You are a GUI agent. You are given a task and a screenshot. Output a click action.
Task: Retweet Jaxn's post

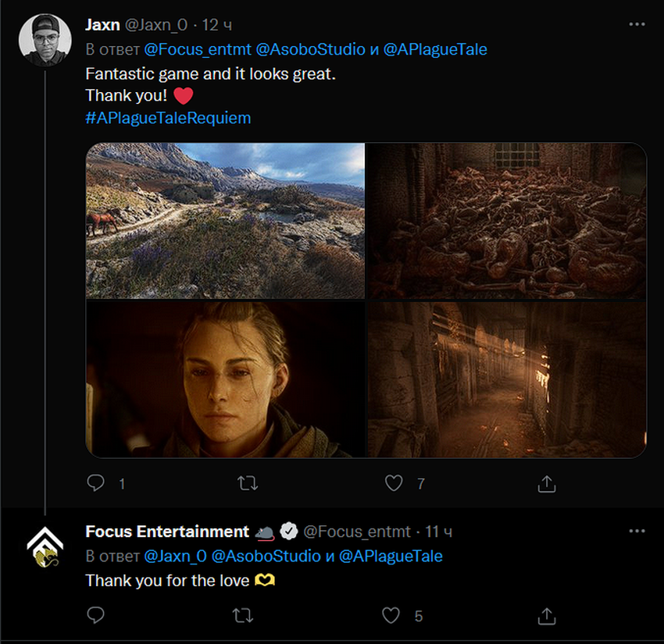(247, 483)
